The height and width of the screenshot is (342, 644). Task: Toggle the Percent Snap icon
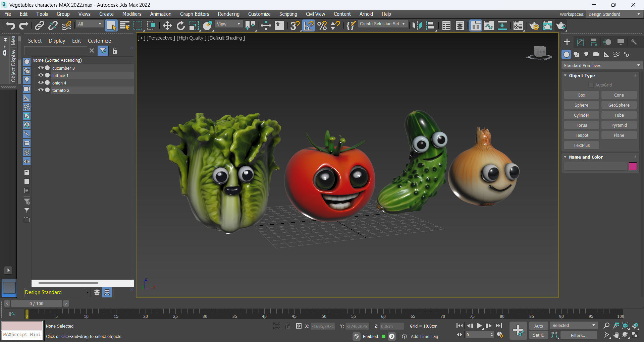pos(322,25)
